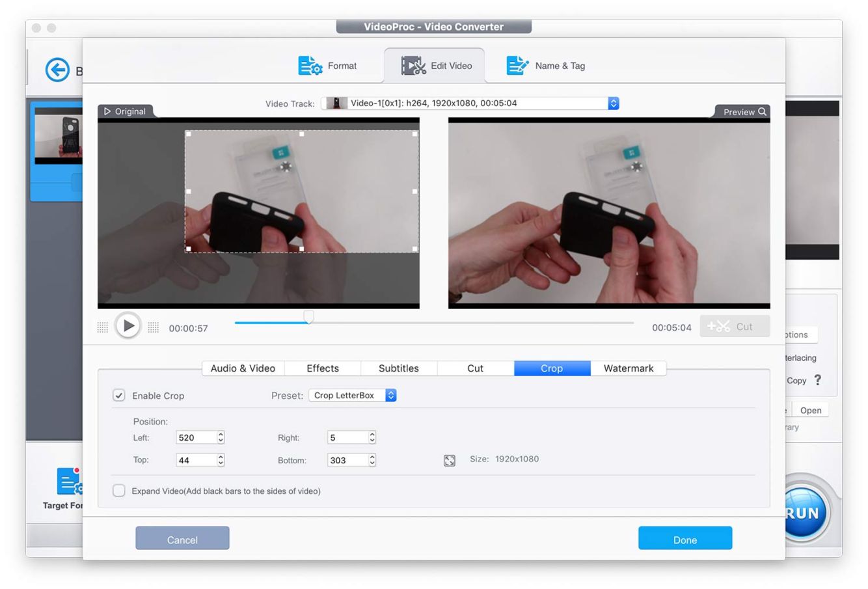Open the Crop LetterBox preset dropdown
The height and width of the screenshot is (589, 868).
click(x=390, y=396)
